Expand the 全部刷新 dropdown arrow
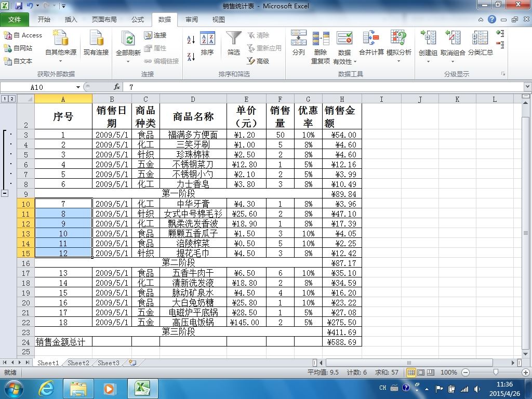Screen dimensions: 532x399 (x=128, y=61)
